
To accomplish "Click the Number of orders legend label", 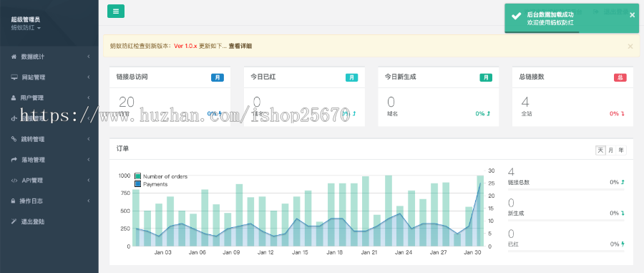I will (x=165, y=176).
